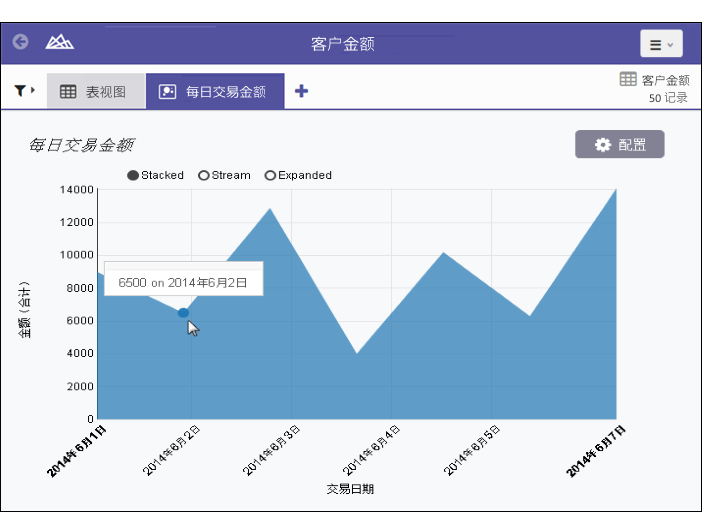Click the 配置 button
The height and width of the screenshot is (512, 702).
619,145
